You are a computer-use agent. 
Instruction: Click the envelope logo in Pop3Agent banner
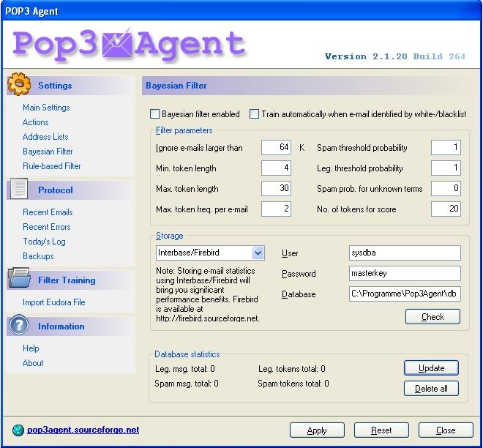[116, 43]
